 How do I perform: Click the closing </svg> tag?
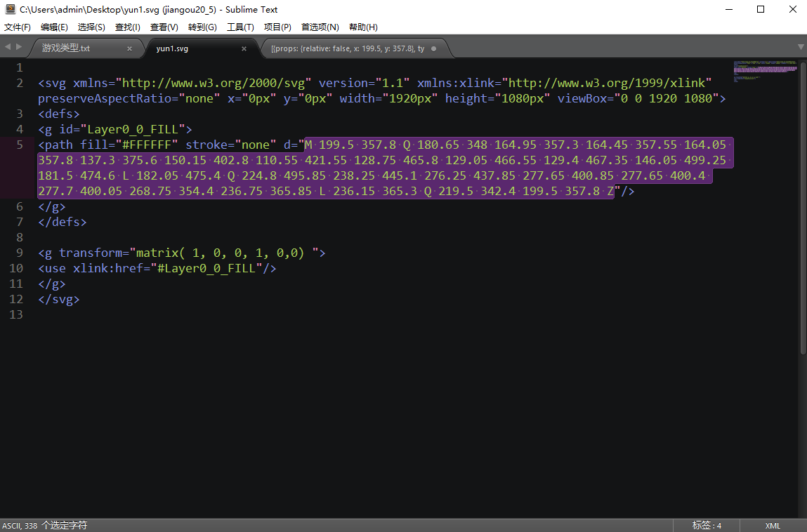point(59,299)
